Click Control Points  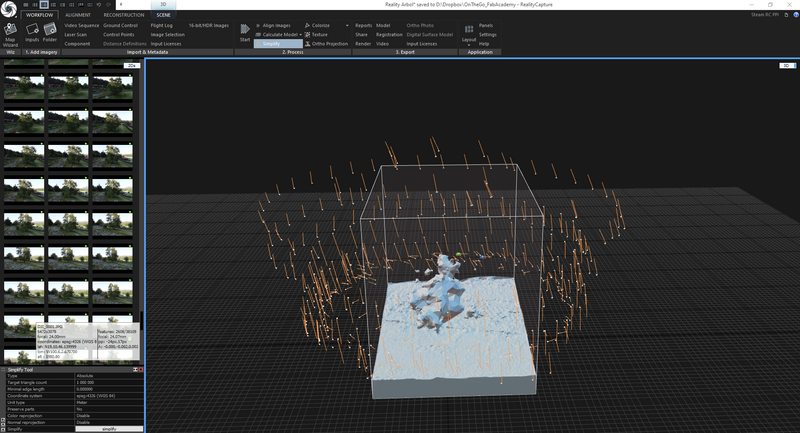(x=119, y=35)
